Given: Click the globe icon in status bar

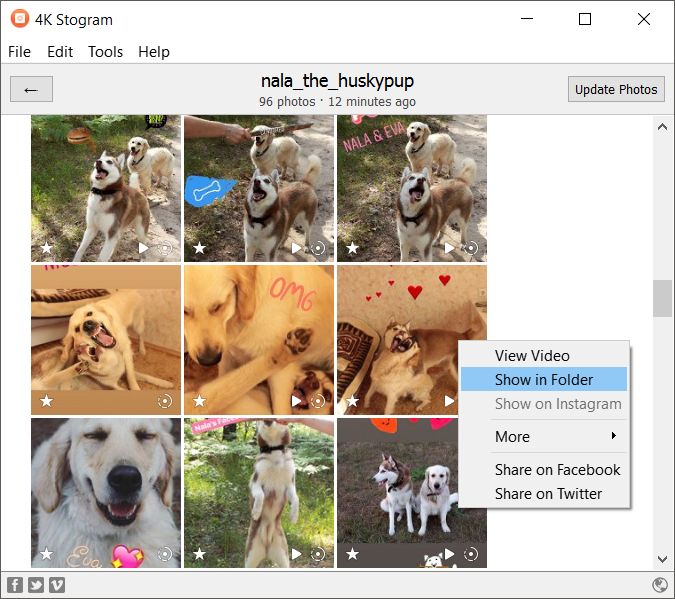Looking at the screenshot, I should coord(660,585).
